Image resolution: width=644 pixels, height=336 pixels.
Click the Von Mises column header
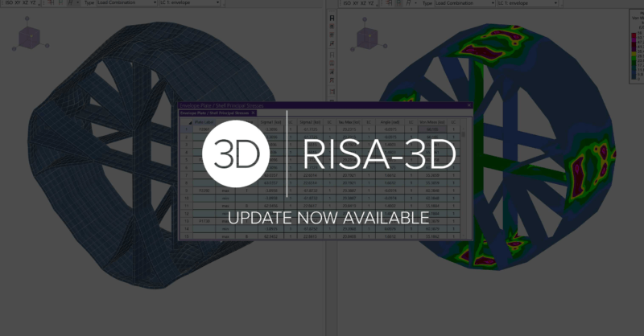pos(429,122)
